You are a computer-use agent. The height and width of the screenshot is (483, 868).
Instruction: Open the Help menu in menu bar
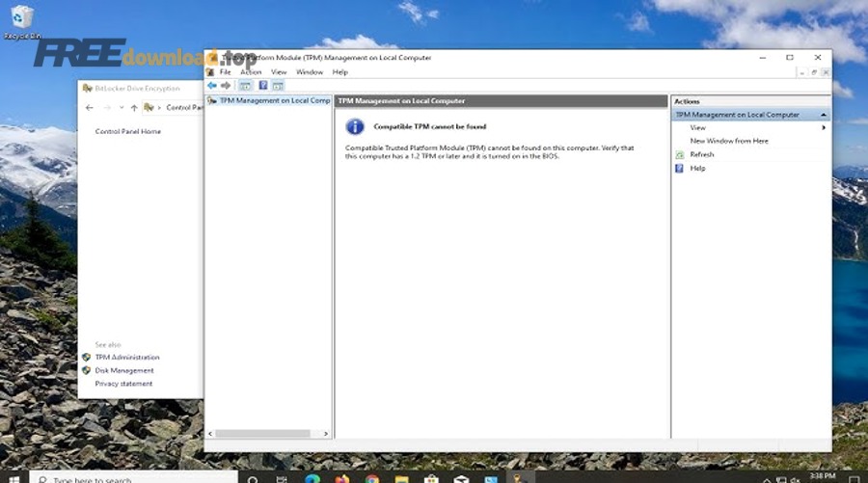339,72
